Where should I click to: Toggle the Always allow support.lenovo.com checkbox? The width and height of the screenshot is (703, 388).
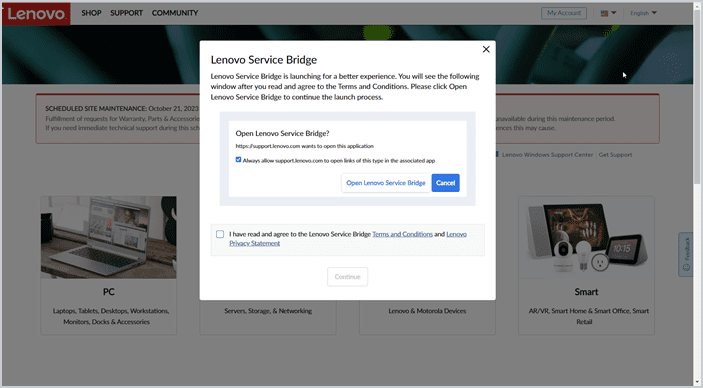tap(239, 160)
